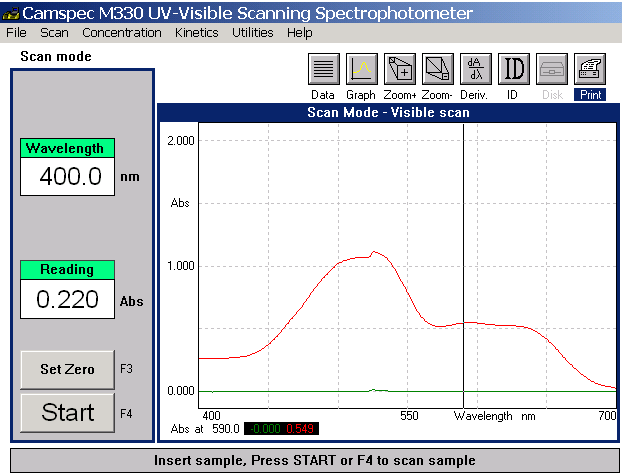622x475 pixels.
Task: Click the 400 x-axis wavelength label
Action: point(211,416)
